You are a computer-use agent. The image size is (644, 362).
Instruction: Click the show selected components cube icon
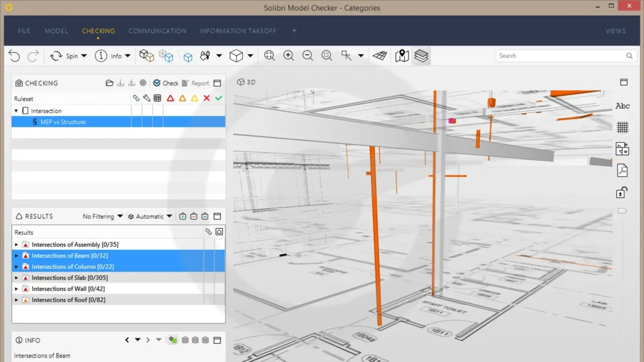(147, 56)
